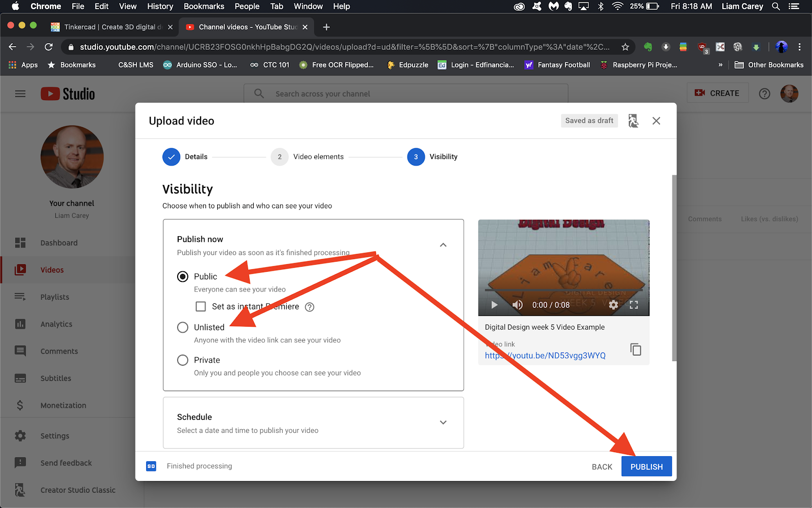Screen dimensions: 812x508
Task: Click the Chrome address bar URL
Action: click(345, 47)
